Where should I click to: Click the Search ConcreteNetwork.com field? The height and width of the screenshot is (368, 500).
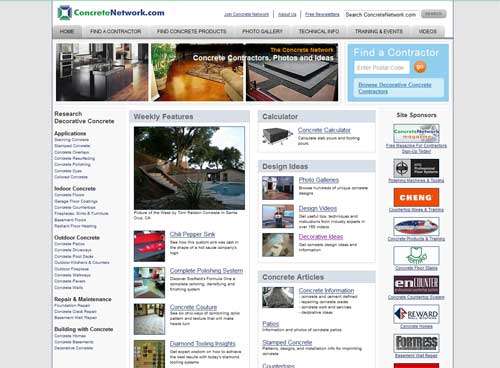381,15
